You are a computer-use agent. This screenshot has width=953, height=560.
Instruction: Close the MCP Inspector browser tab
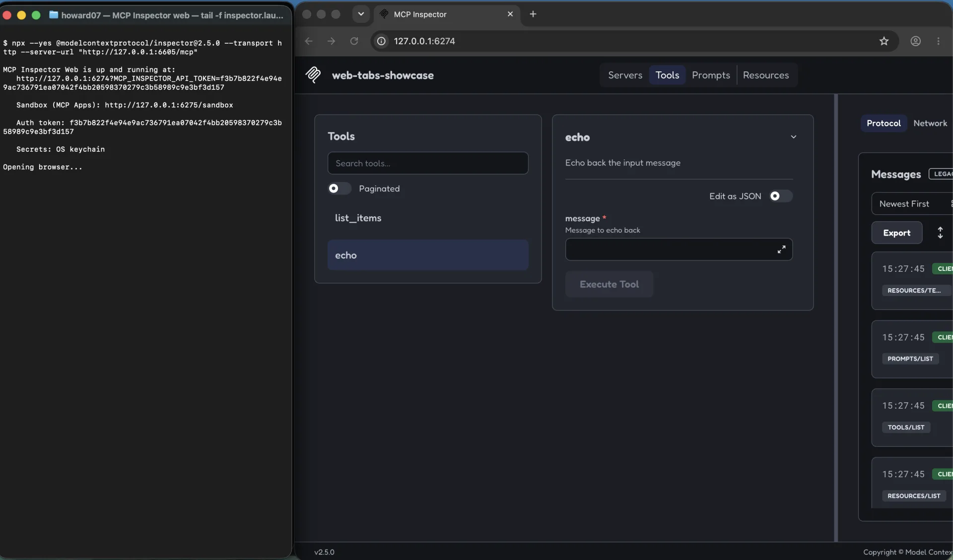click(510, 14)
